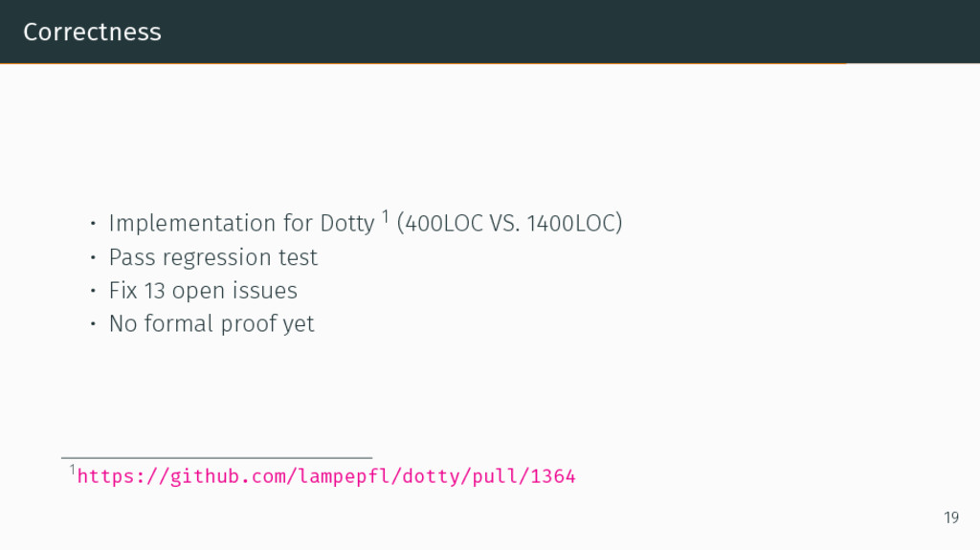Click the footnote superscript after Dotty
Image resolution: width=980 pixels, height=550 pixels.
[385, 217]
